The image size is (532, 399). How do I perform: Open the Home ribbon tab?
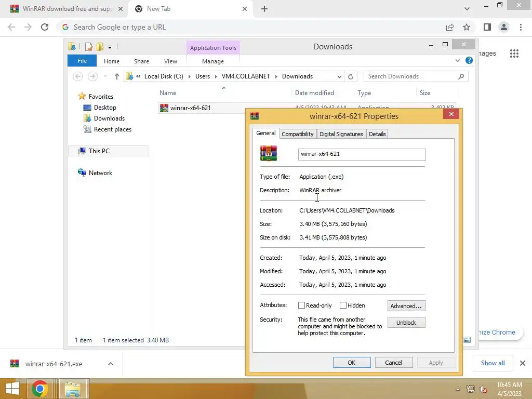[x=111, y=61]
